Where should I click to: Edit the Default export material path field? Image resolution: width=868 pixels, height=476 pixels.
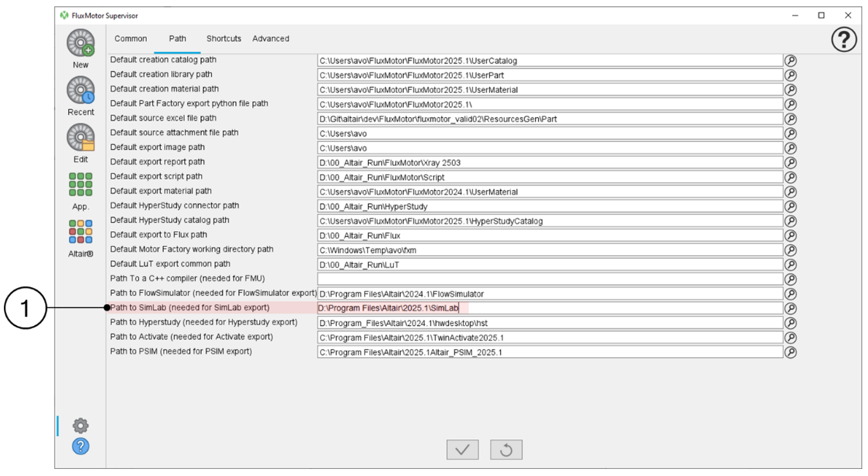tap(550, 192)
